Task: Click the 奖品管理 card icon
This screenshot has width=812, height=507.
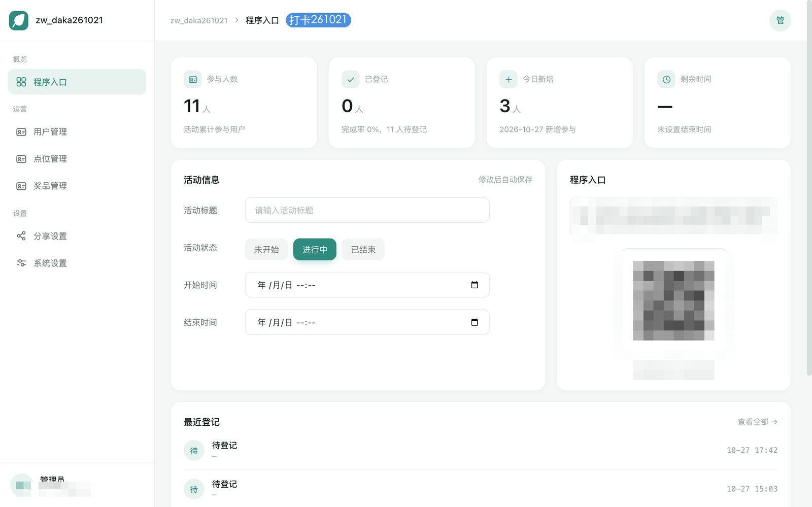Action: click(x=21, y=186)
